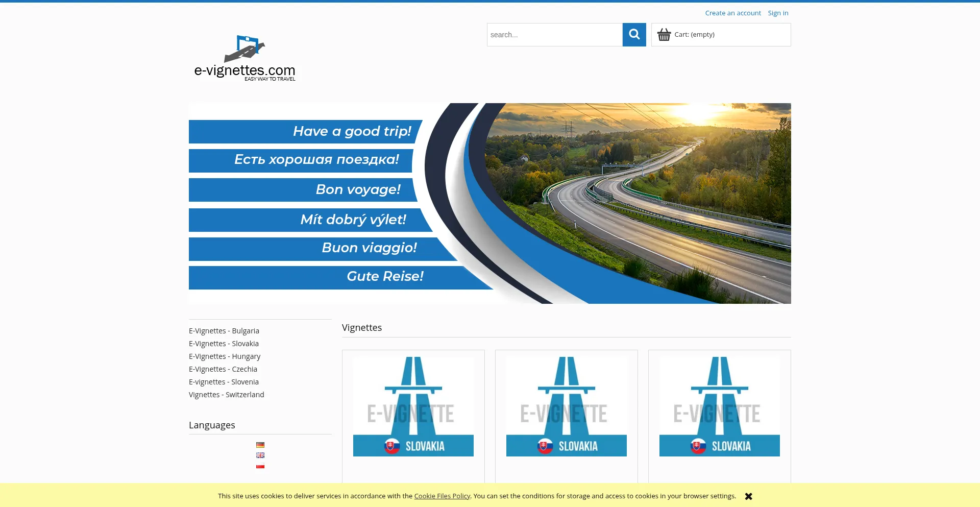Image resolution: width=980 pixels, height=507 pixels.
Task: View Vignettes - Switzerland category
Action: [x=227, y=395]
